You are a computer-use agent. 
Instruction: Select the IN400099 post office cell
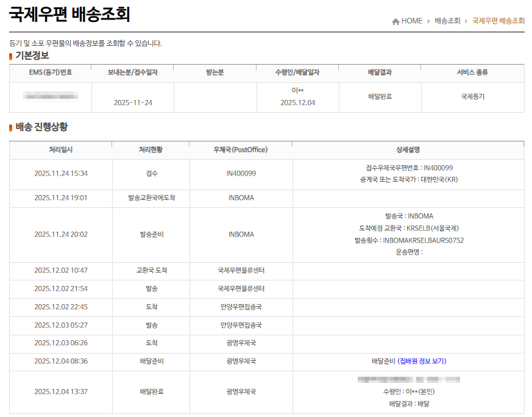(241, 173)
